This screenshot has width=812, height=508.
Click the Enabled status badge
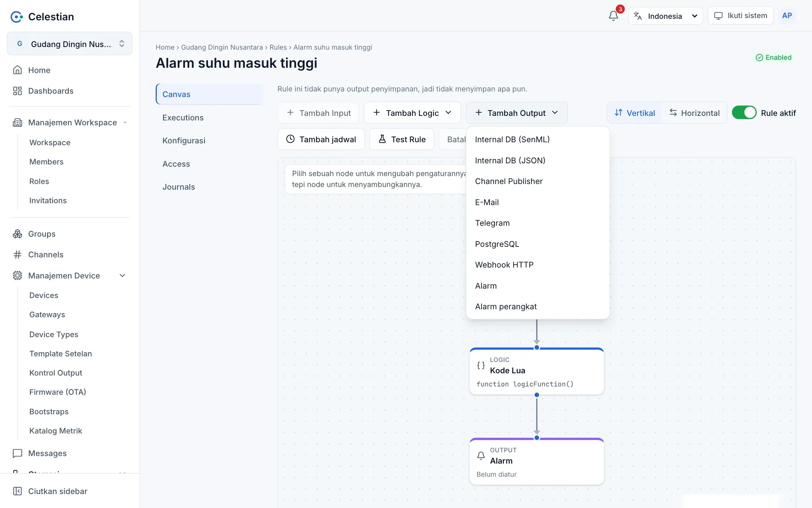pyautogui.click(x=774, y=58)
